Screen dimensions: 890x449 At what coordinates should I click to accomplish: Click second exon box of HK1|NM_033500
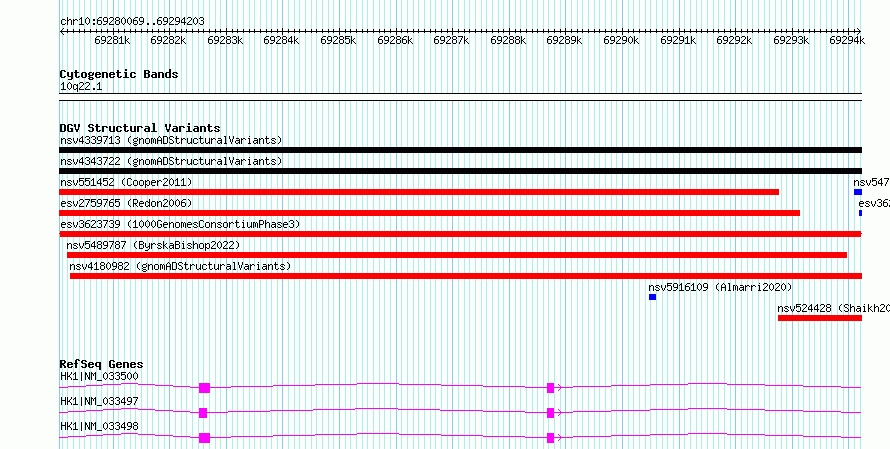551,388
